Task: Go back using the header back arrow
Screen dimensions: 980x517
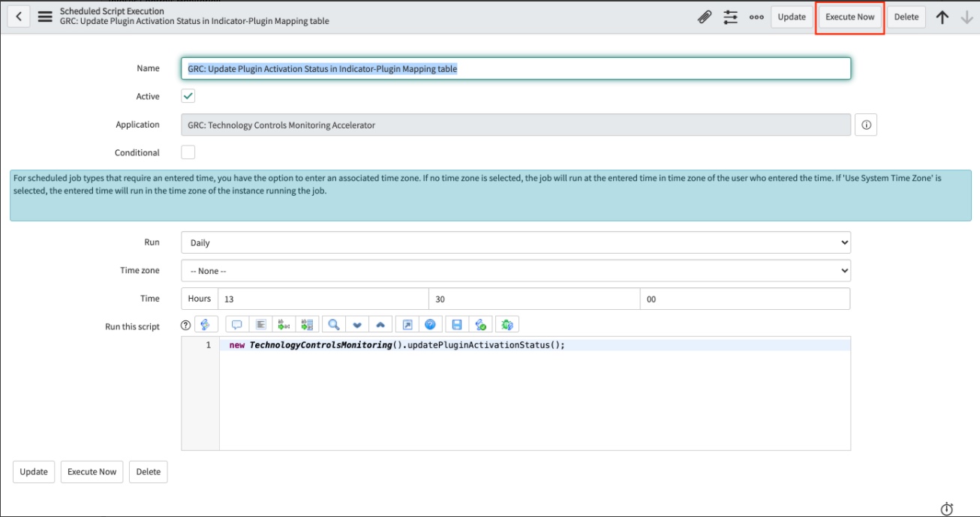Action: 19,17
